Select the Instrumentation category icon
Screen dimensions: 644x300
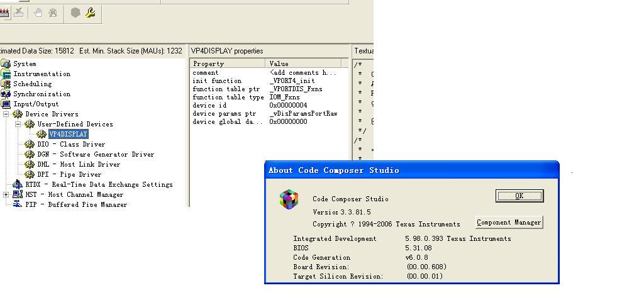tap(6, 74)
